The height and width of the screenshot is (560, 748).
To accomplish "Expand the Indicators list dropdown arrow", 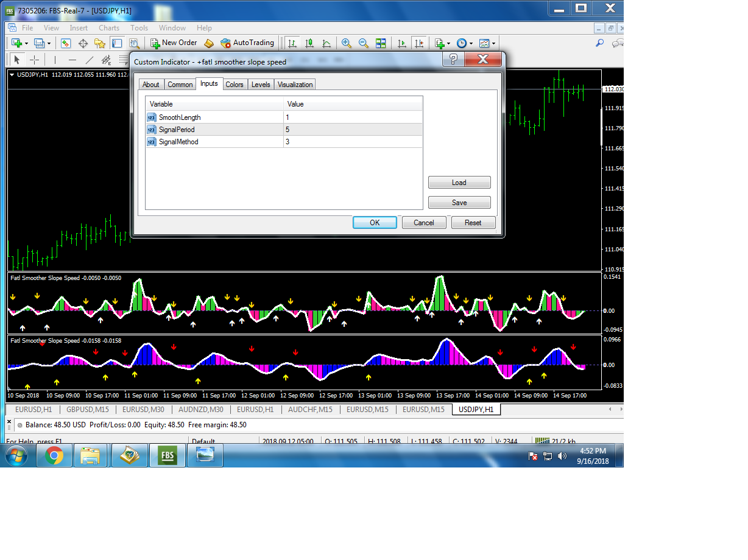I will point(449,43).
